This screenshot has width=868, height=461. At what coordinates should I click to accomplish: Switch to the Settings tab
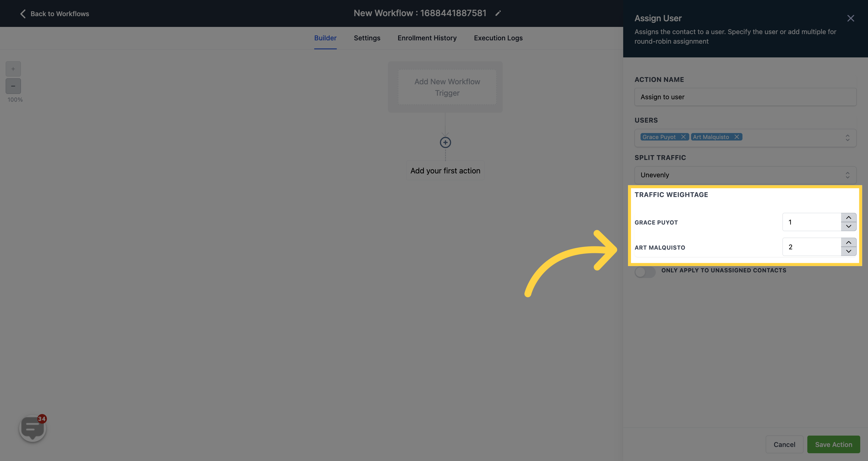point(367,38)
